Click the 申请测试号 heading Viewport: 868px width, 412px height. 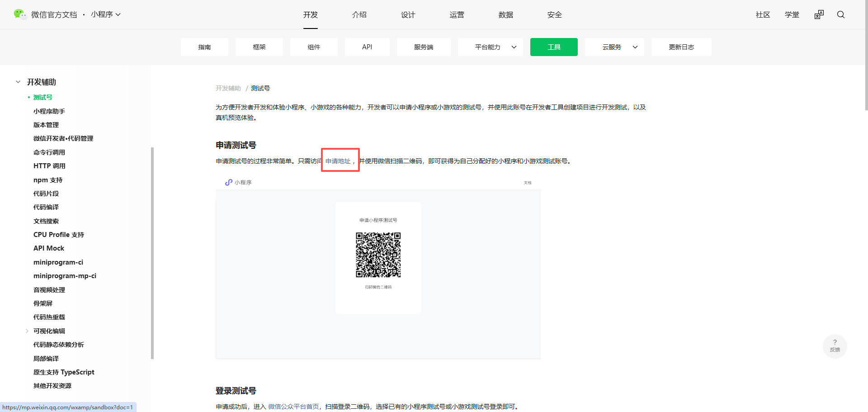236,145
